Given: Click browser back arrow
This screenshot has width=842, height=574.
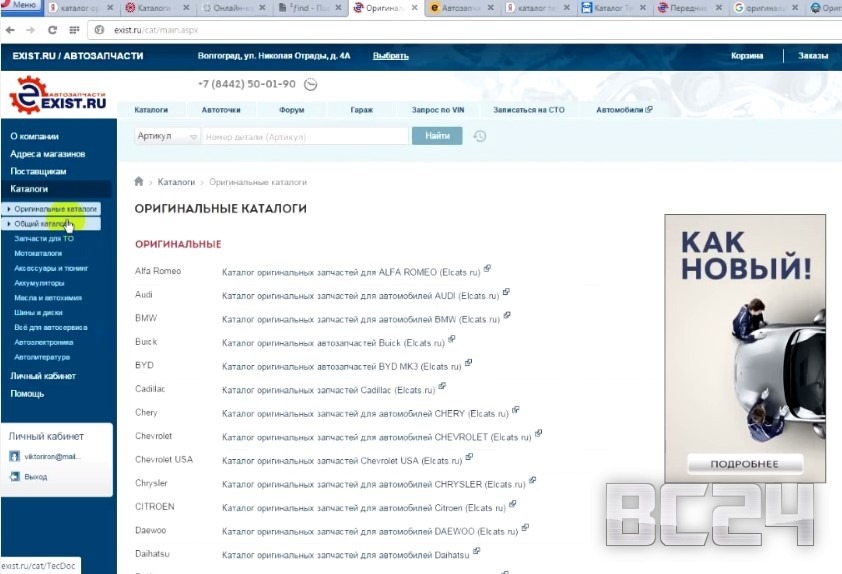Looking at the screenshot, I should point(9,30).
